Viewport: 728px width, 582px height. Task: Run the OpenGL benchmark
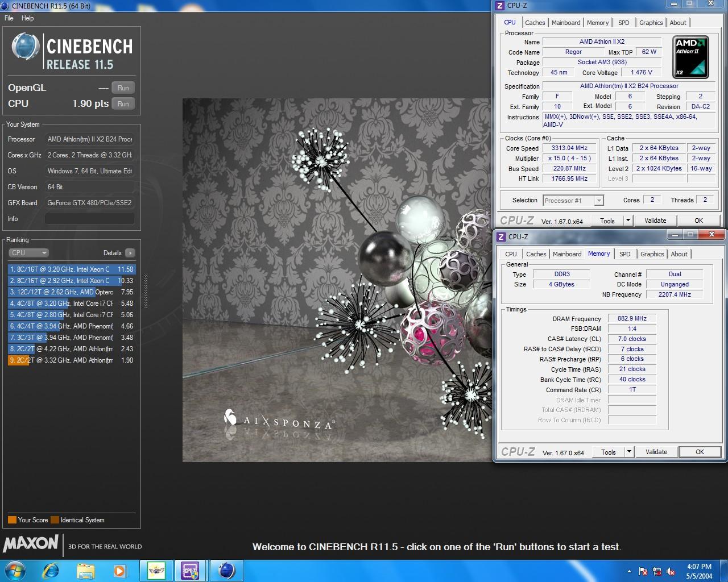[x=123, y=88]
